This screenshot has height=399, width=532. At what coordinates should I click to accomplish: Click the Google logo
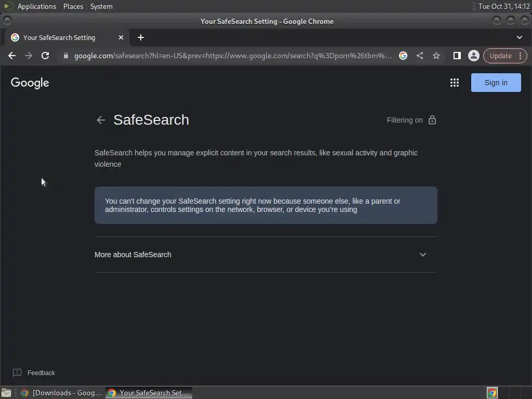tap(30, 83)
